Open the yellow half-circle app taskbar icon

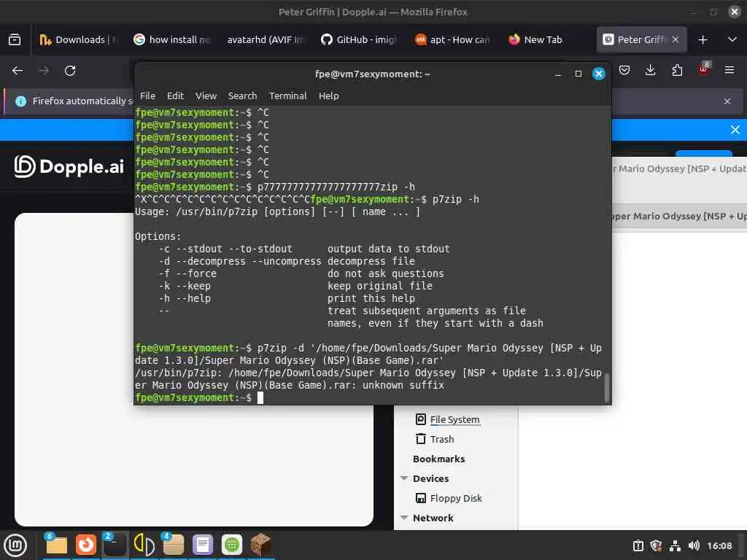144,545
